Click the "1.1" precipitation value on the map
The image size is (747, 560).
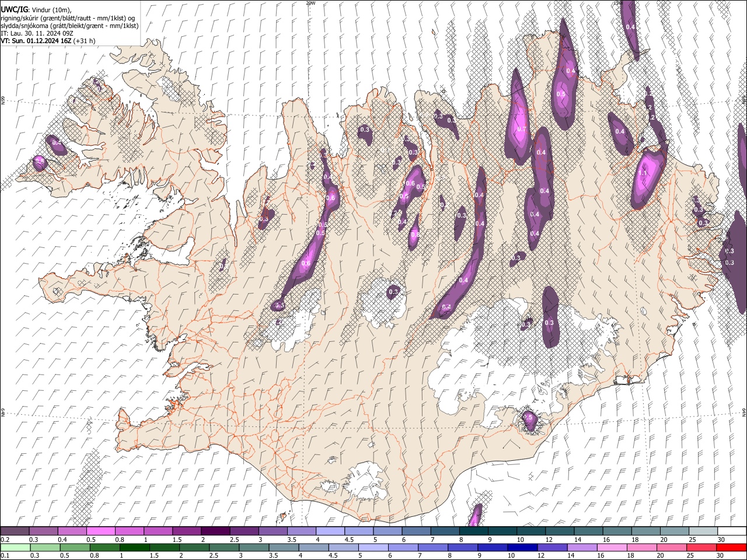click(644, 173)
